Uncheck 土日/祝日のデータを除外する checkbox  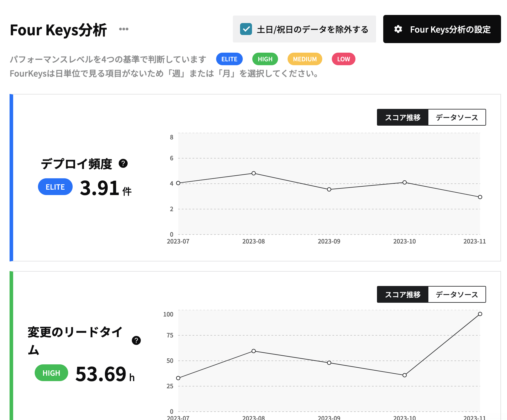[246, 29]
